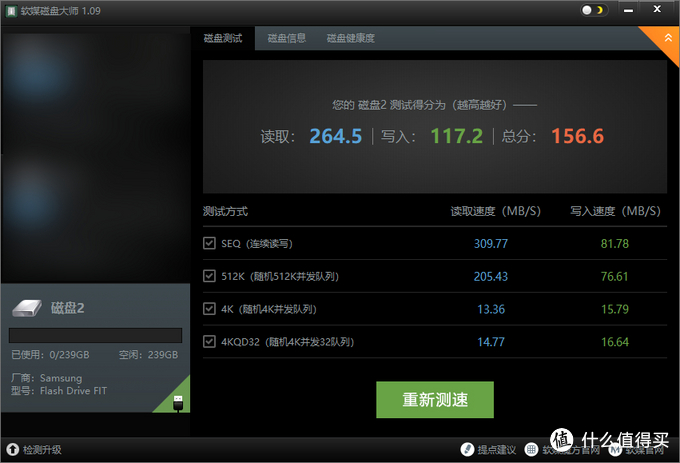Click the 4K write speed 15.79
The image size is (680, 463).
[615, 309]
